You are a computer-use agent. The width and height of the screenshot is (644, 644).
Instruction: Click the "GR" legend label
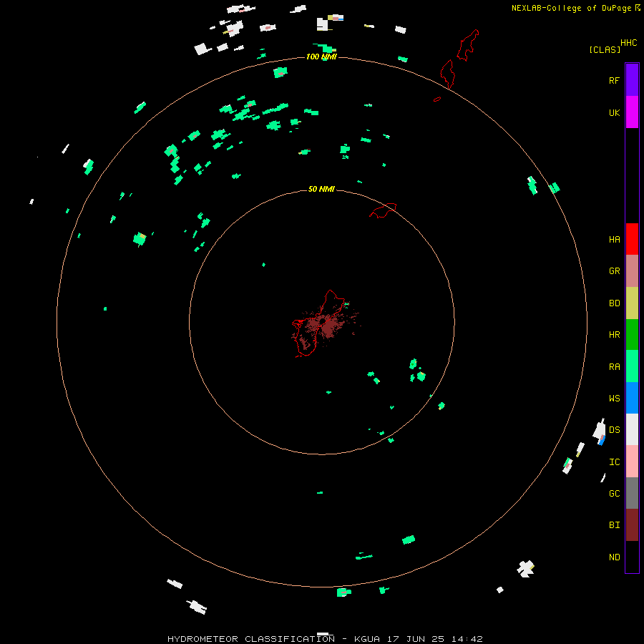click(x=614, y=271)
